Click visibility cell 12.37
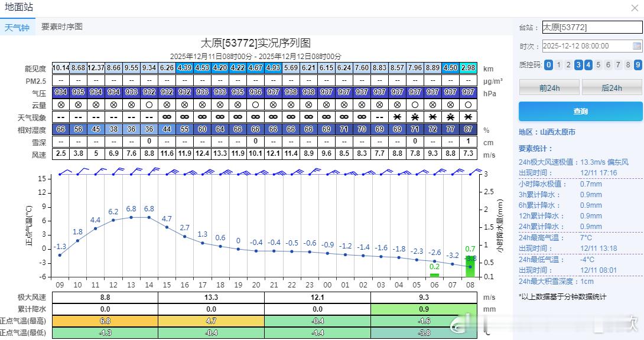The width and height of the screenshot is (644, 340). pyautogui.click(x=96, y=68)
